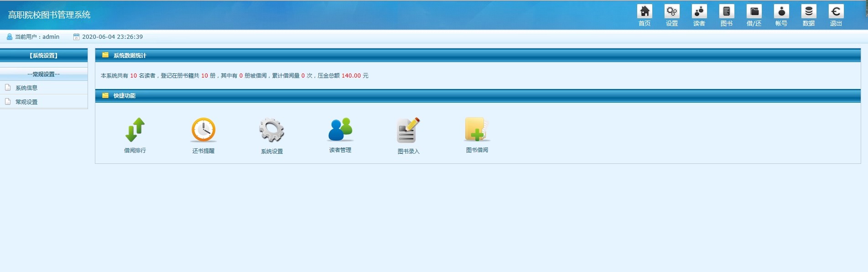Click the 读者管理 label

tap(340, 150)
